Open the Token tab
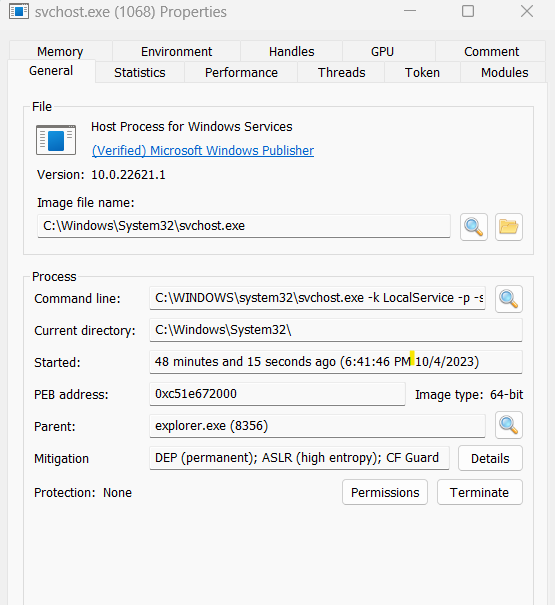Viewport: 555px width, 605px height. pyautogui.click(x=422, y=73)
